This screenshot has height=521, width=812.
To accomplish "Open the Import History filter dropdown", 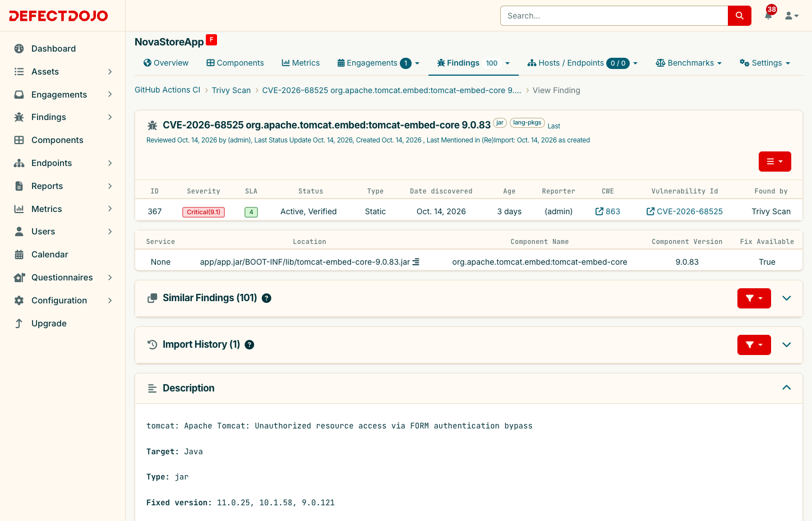I will (754, 345).
